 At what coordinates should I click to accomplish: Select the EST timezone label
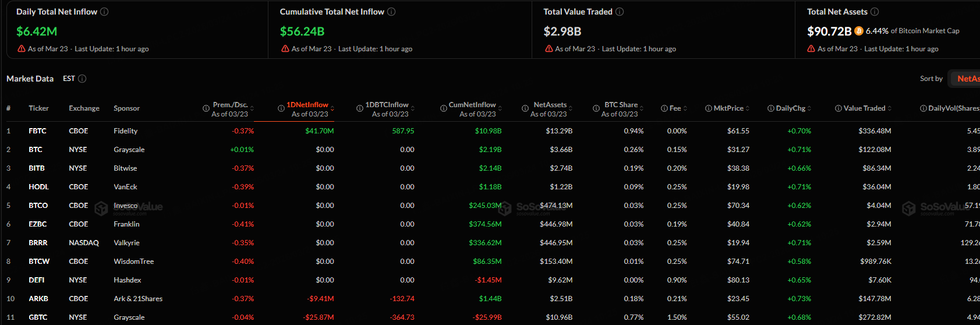coord(69,79)
